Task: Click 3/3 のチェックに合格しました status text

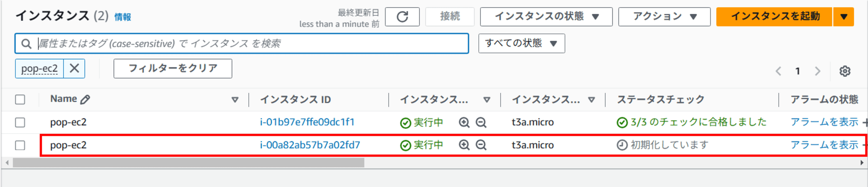Action: (x=698, y=122)
